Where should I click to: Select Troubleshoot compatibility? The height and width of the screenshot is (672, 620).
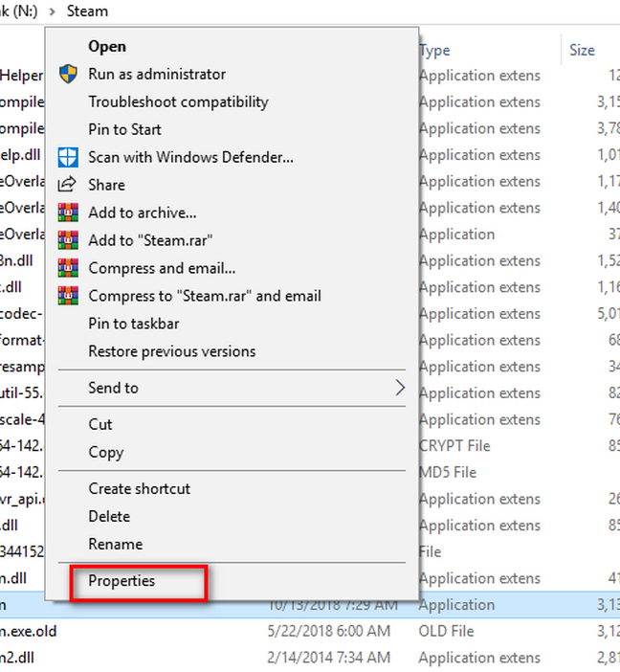pyautogui.click(x=178, y=102)
